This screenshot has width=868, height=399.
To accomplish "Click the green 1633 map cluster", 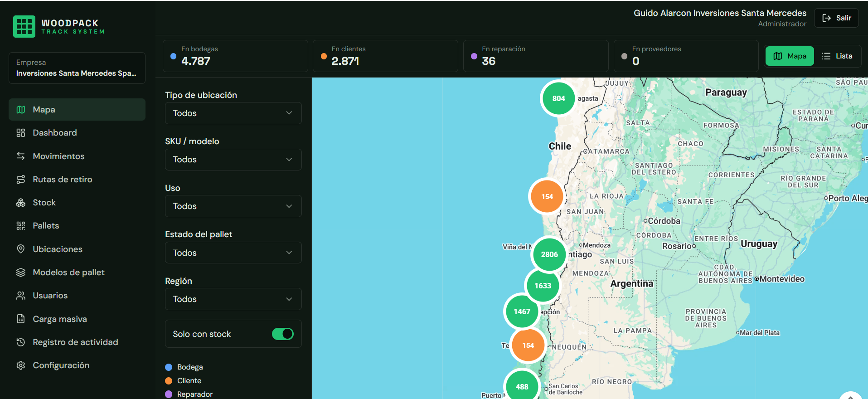I will point(543,286).
